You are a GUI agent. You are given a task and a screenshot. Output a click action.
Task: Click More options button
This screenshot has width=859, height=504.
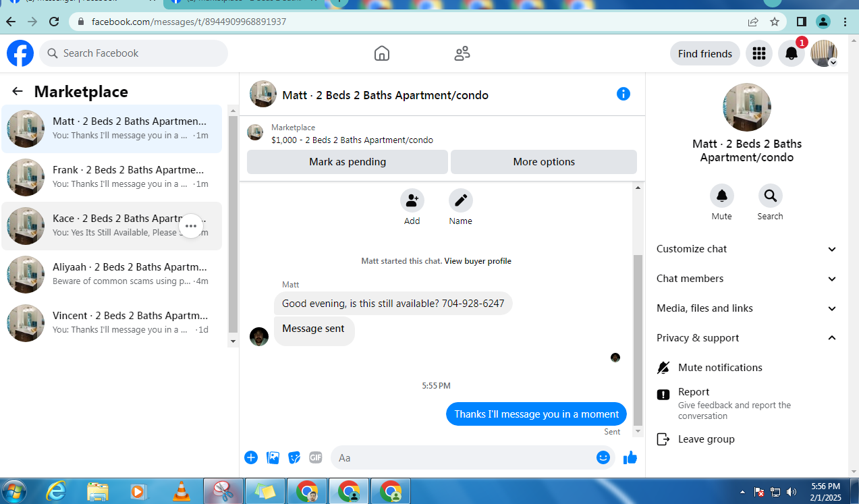(544, 162)
